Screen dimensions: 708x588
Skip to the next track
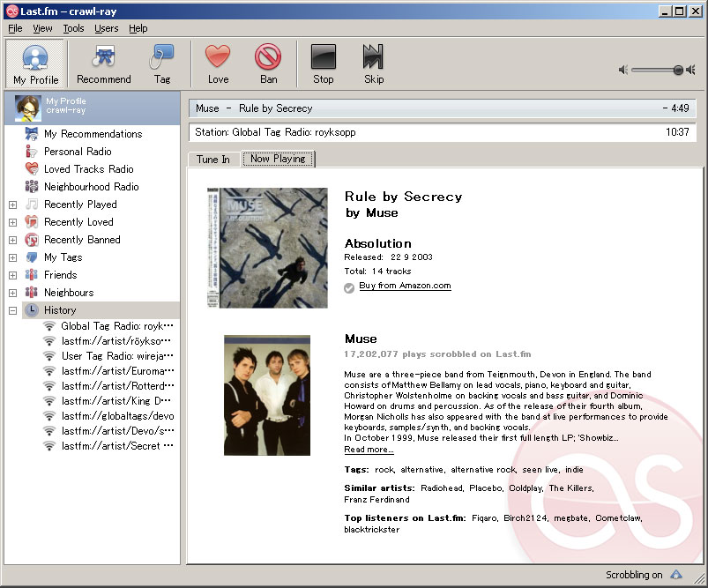point(374,63)
